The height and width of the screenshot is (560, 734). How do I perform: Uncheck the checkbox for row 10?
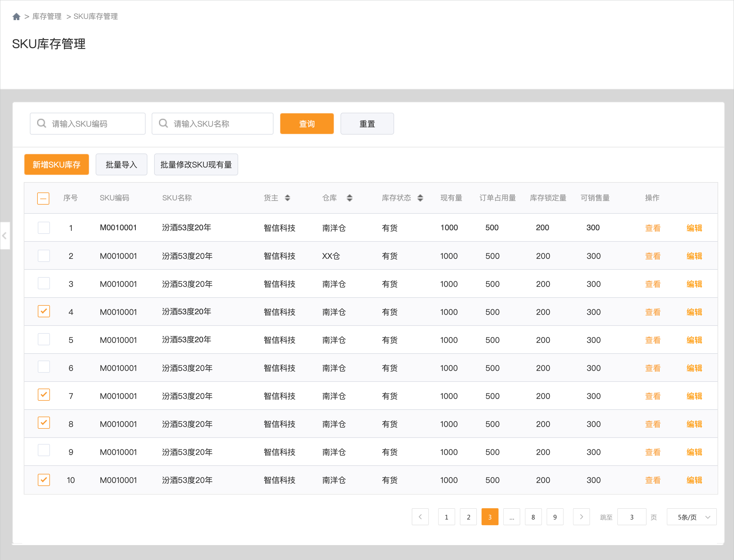44,480
